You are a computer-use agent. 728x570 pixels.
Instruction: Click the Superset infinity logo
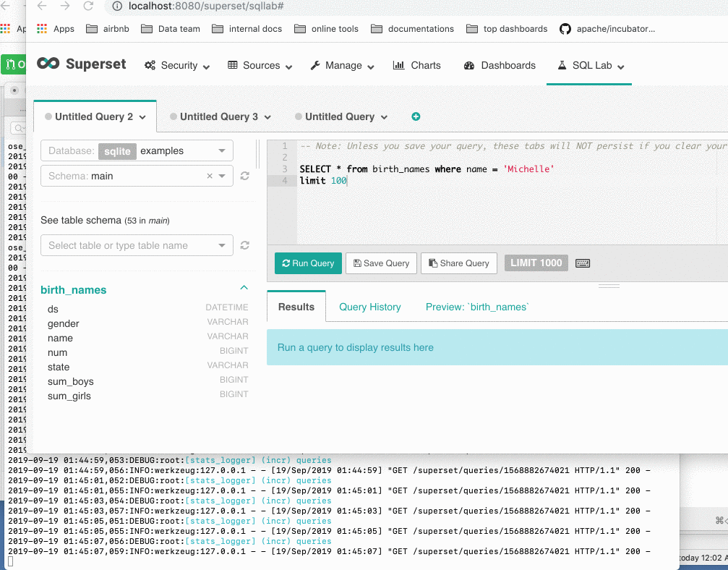click(48, 63)
